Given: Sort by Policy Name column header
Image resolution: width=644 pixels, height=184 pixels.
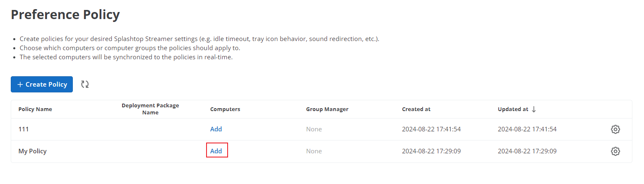Looking at the screenshot, I should [35, 109].
